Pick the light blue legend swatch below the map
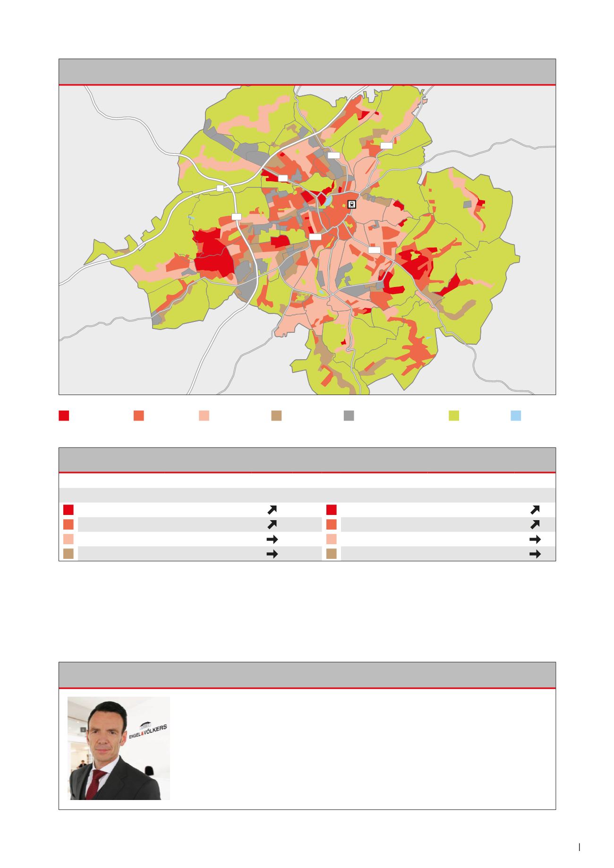Viewport: 614px width, 868px height. 516,415
